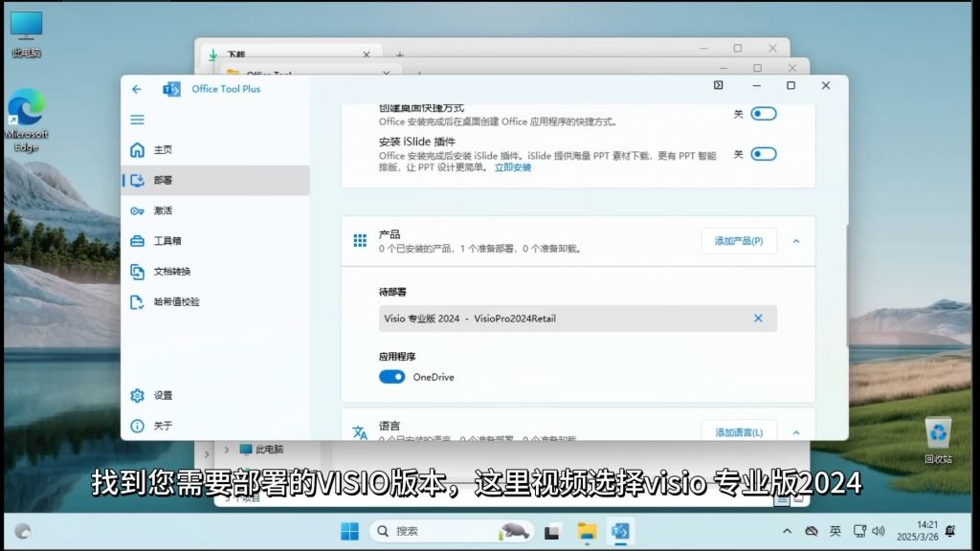Close the 下载 tab in the background window

[x=367, y=55]
